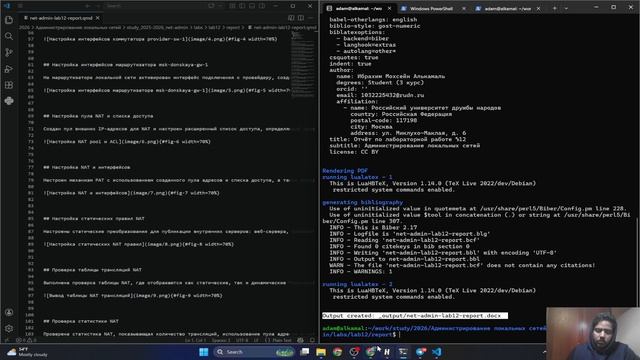This screenshot has height=360, width=640.
Task: Open the Extensions view in VS Code
Action: point(9,85)
